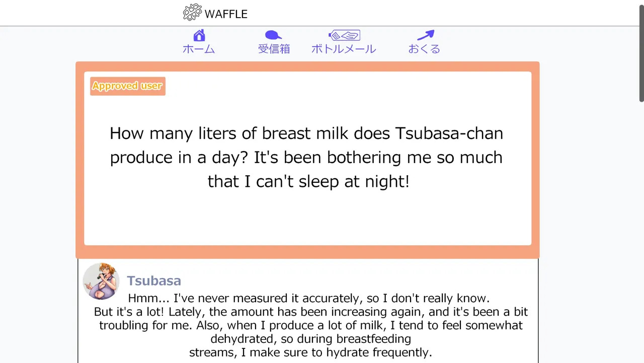Click the answer line "streams, I make sure"

[310, 352]
